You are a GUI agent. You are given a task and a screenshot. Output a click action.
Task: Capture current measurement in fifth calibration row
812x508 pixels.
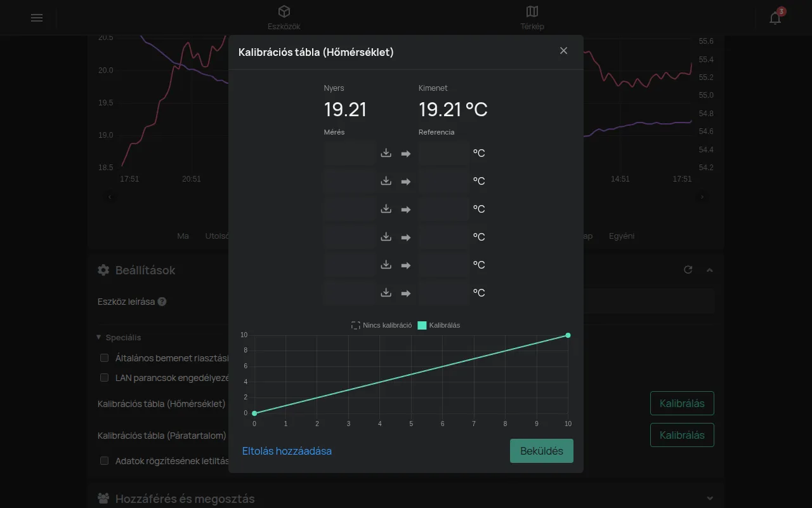pos(386,265)
